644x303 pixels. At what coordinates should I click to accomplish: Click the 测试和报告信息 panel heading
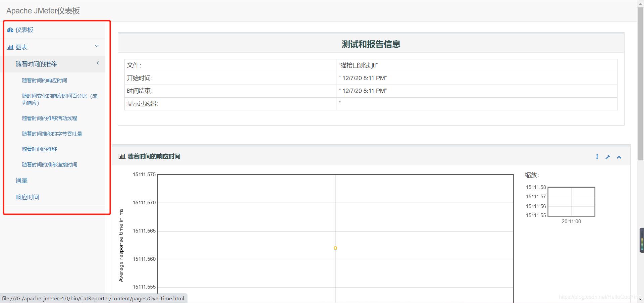tap(371, 44)
